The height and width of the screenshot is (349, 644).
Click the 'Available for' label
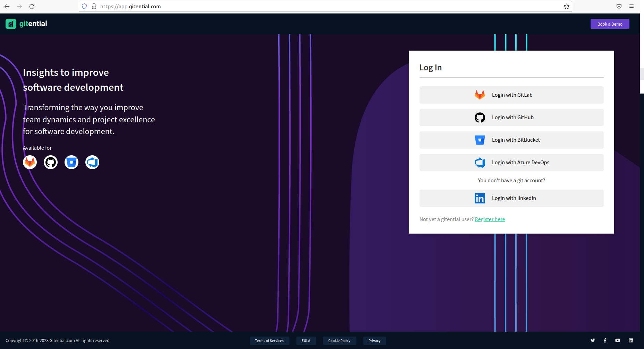tap(37, 148)
